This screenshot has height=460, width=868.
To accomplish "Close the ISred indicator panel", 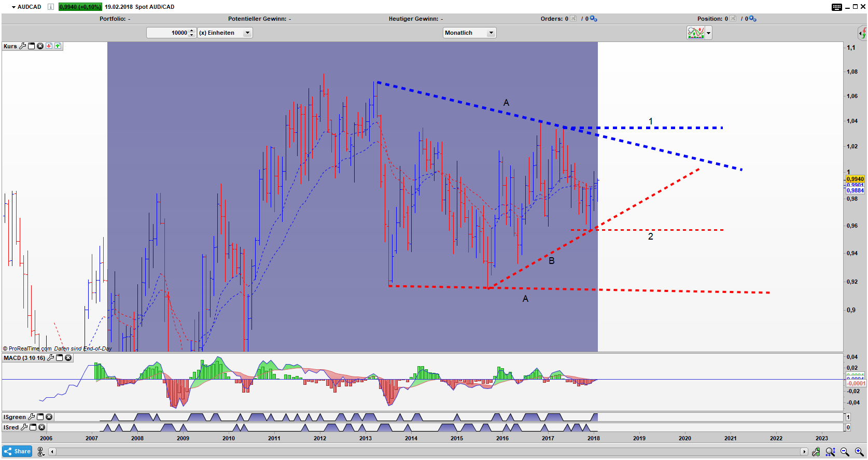I will (41, 427).
